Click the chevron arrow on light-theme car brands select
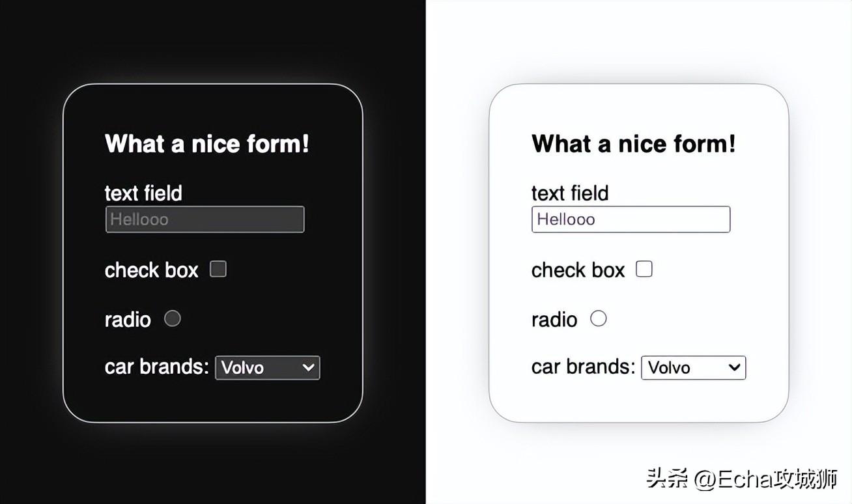 click(734, 367)
